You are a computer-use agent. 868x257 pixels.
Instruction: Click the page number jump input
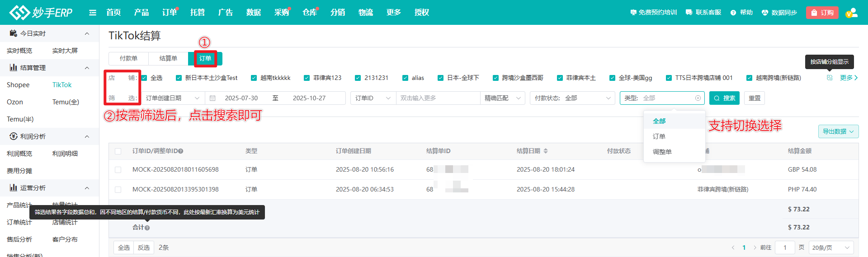785,248
